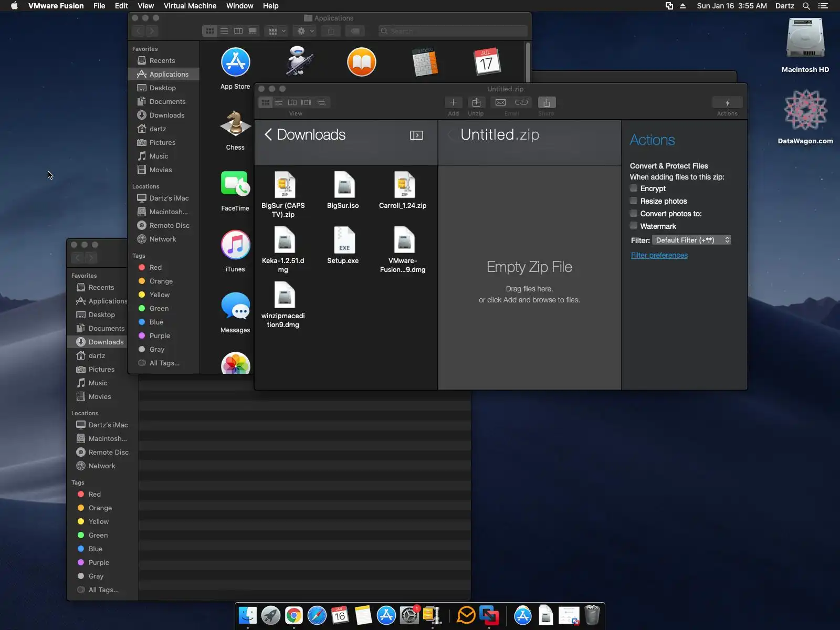
Task: Click the Add button in WinZip toolbar
Action: 453,102
